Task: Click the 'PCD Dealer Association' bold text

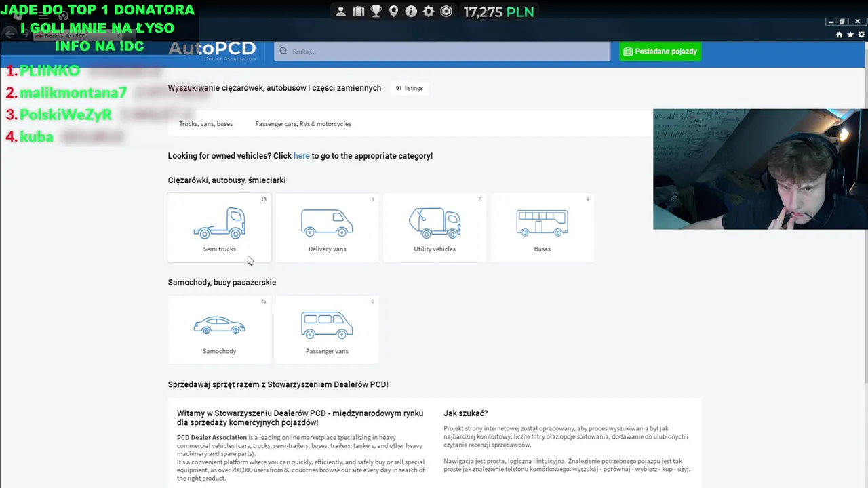Action: pyautogui.click(x=212, y=438)
